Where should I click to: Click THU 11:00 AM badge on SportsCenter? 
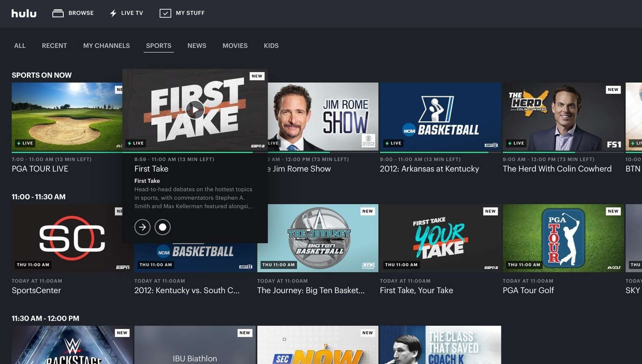click(x=33, y=265)
